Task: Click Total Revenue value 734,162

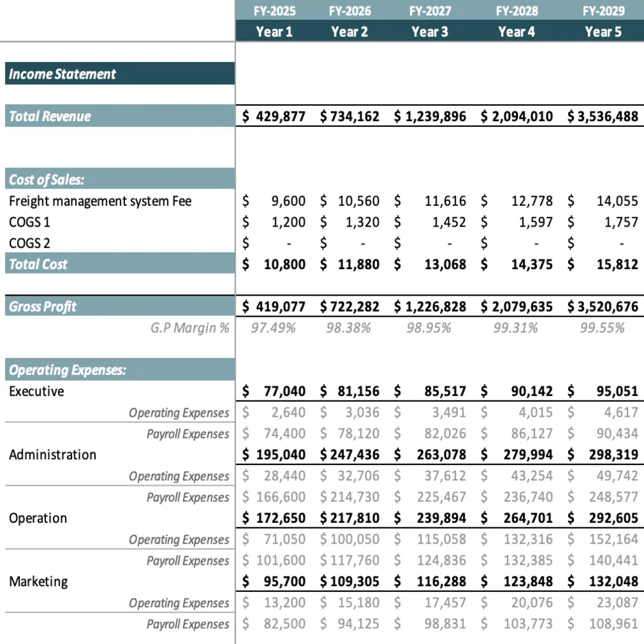Action: [354, 116]
